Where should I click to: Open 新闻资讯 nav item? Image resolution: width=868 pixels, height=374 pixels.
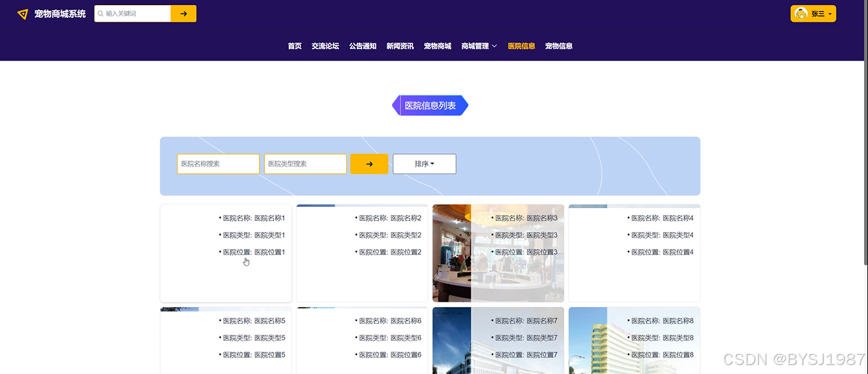400,46
